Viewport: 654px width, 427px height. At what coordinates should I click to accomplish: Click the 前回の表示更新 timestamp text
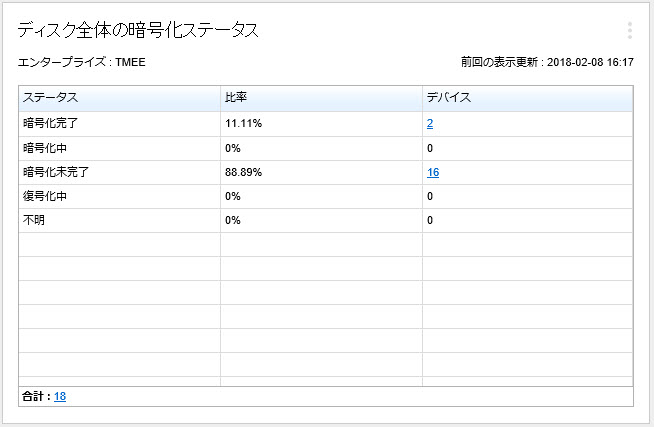coord(547,62)
